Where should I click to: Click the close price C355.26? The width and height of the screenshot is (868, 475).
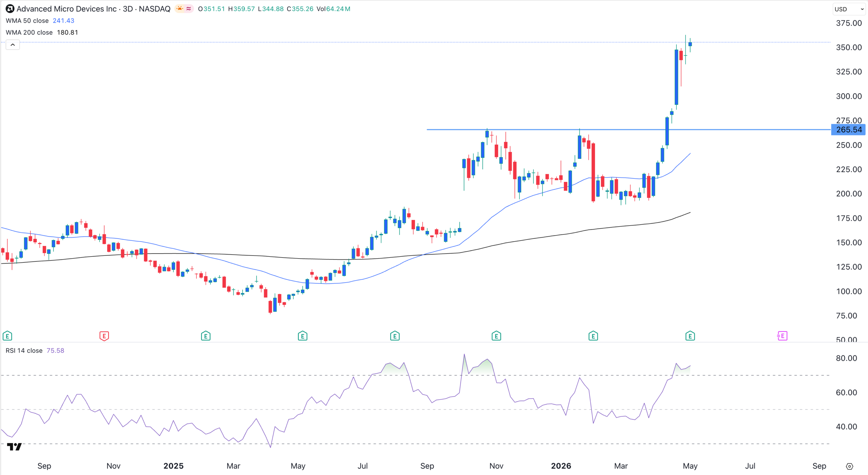click(300, 9)
